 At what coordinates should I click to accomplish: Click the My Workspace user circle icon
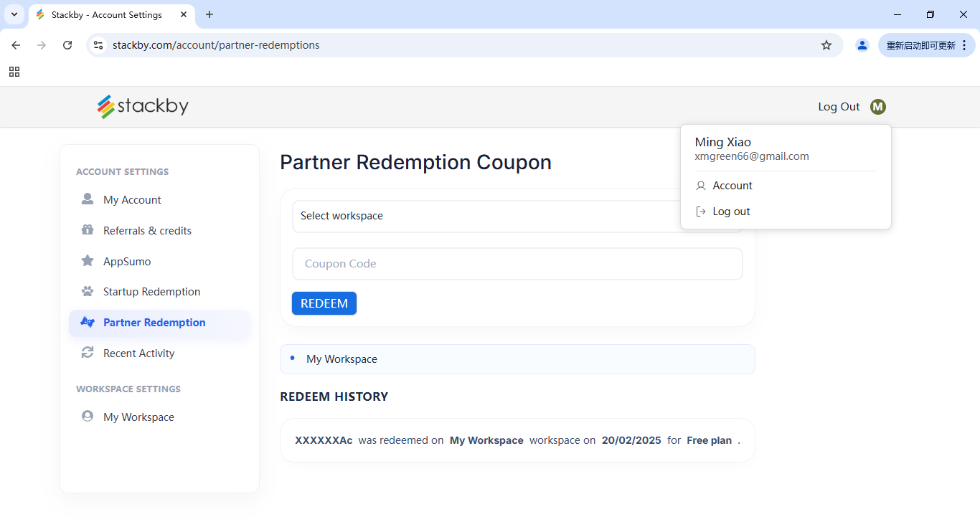[x=88, y=417]
